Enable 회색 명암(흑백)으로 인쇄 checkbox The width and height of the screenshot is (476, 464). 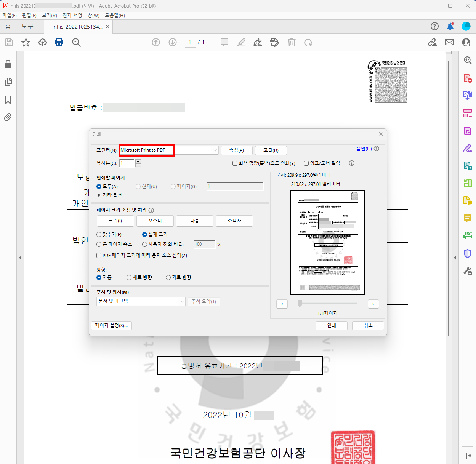coord(235,163)
